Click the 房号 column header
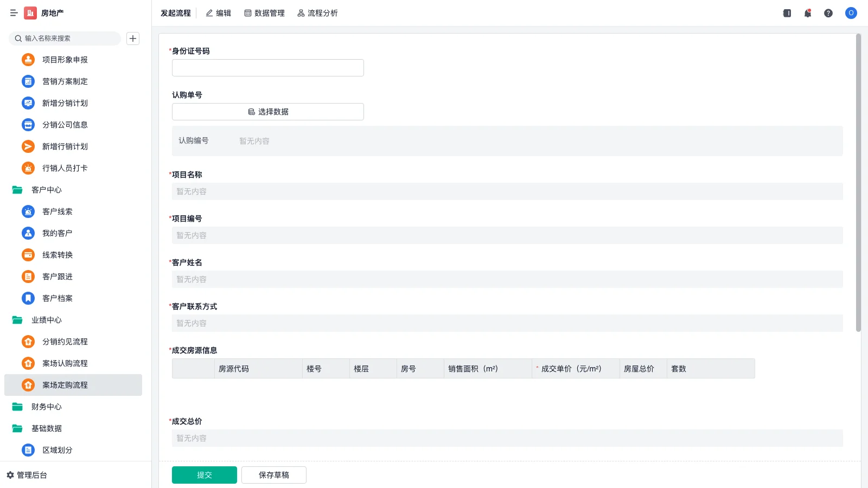This screenshot has height=488, width=868. (420, 369)
